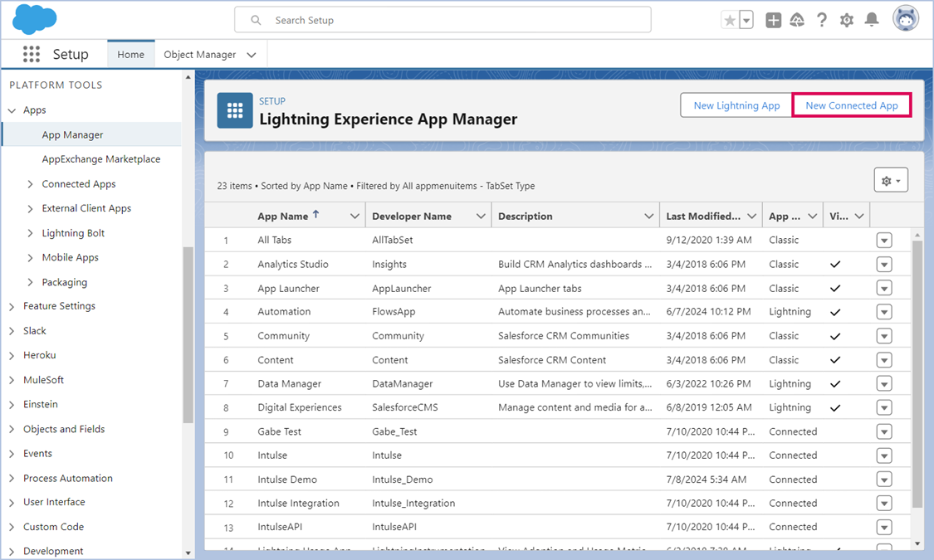Expand the User Interface section
Screen dimensions: 934x560
tap(12, 503)
